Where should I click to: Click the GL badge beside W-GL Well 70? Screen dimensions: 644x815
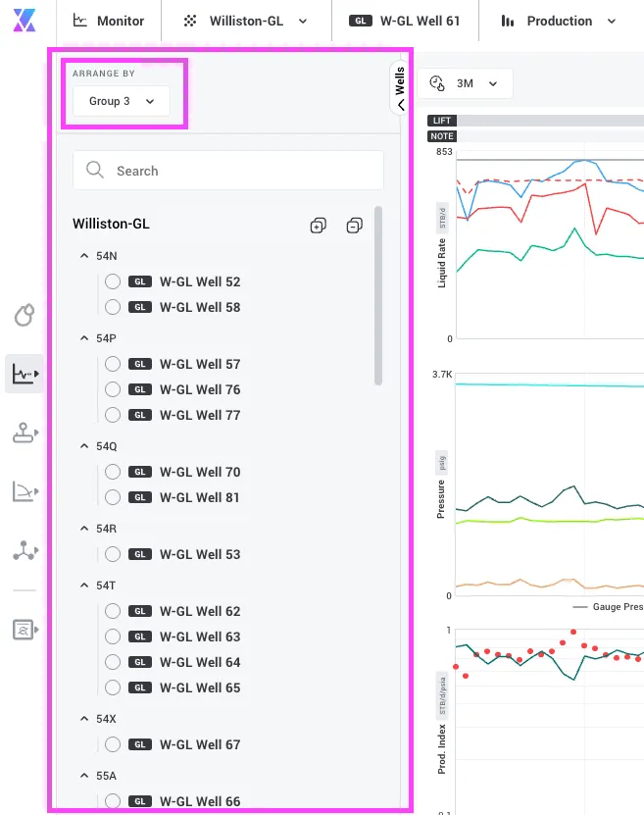tap(140, 472)
